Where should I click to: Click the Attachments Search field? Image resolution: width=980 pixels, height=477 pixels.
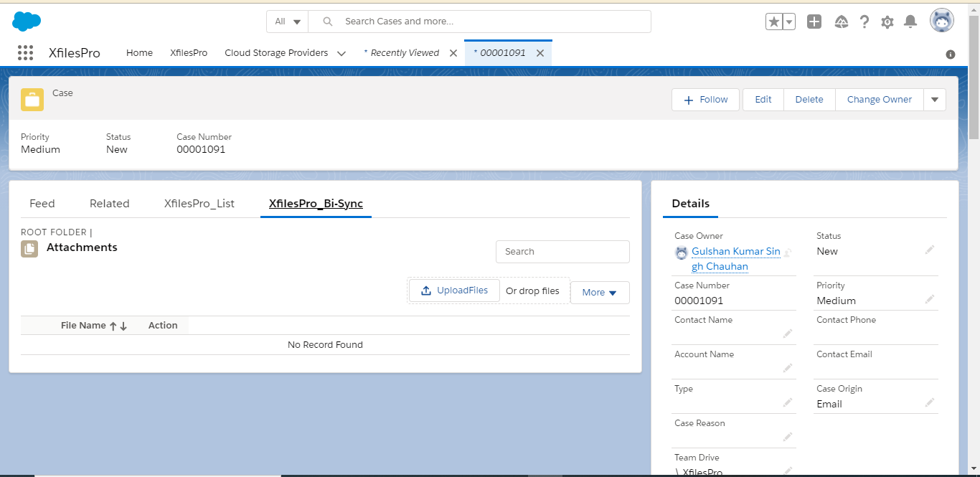point(562,252)
